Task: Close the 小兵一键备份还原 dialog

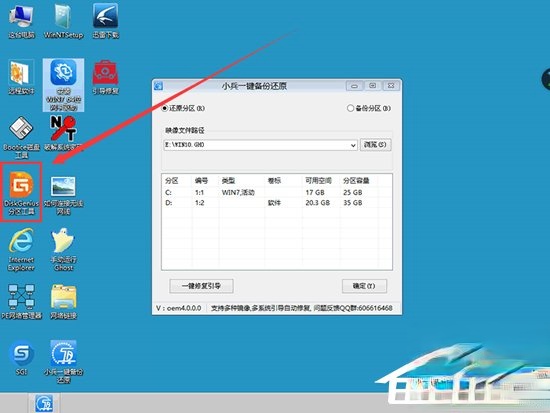Action: (391, 86)
